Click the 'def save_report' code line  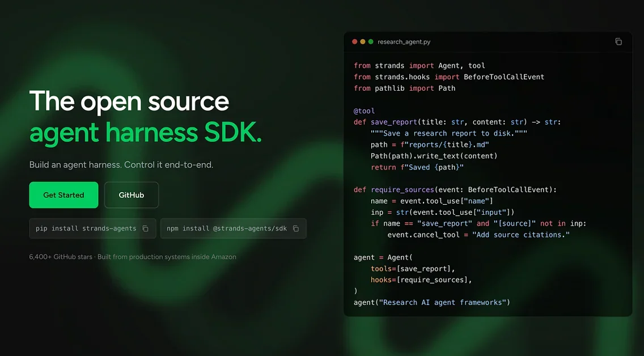(x=457, y=122)
